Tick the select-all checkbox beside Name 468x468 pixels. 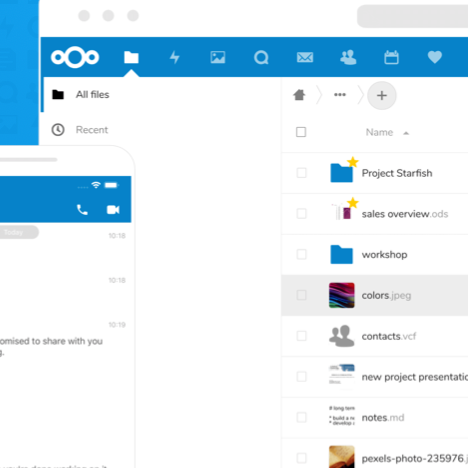pyautogui.click(x=301, y=132)
